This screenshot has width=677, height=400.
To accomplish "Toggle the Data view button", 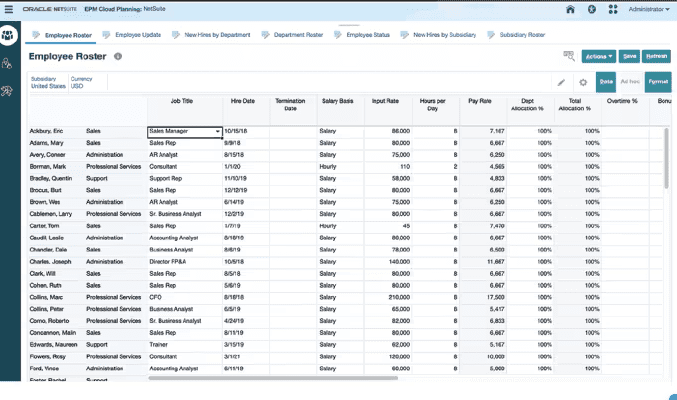I will 606,82.
